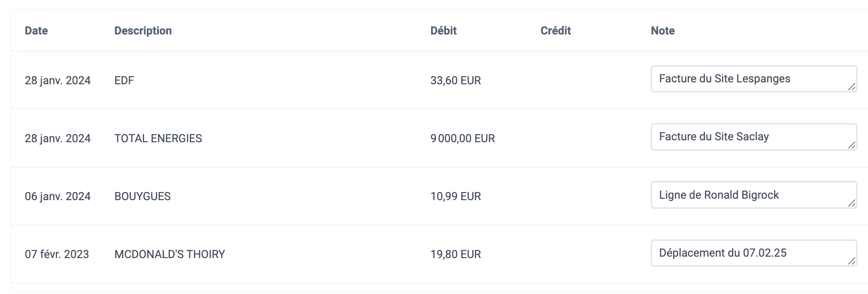Screen dimensions: 868x294
Task: Click the 33,60 EUR debit amount
Action: click(456, 80)
